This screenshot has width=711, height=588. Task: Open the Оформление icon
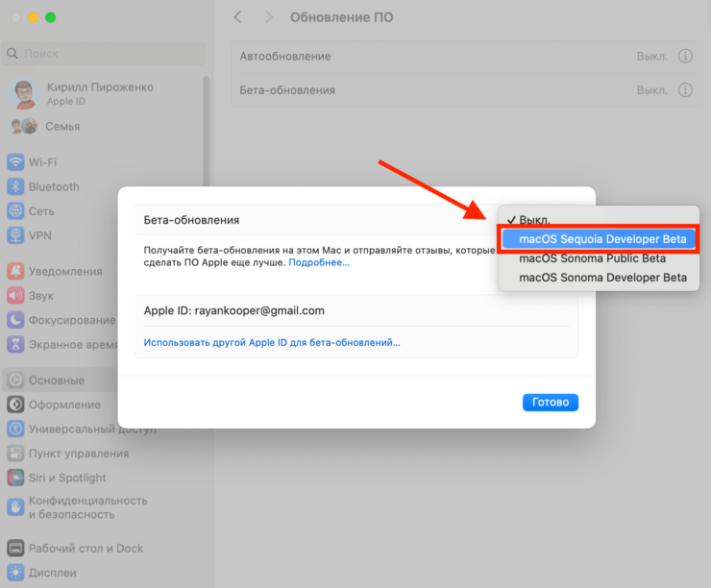pyautogui.click(x=15, y=404)
